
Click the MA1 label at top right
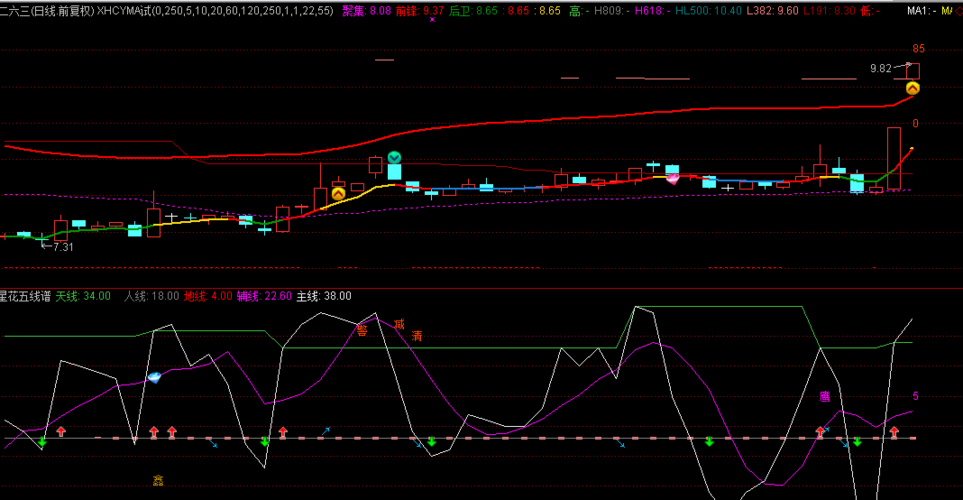[922, 11]
